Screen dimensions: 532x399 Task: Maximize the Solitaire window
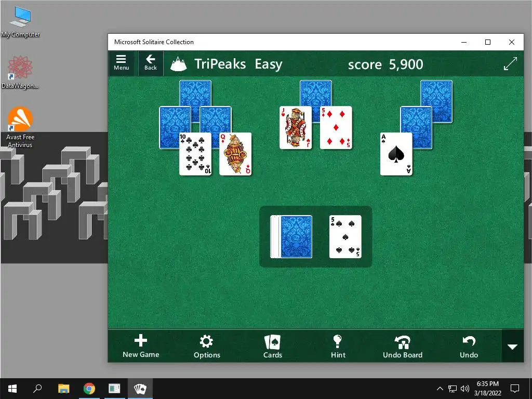488,42
